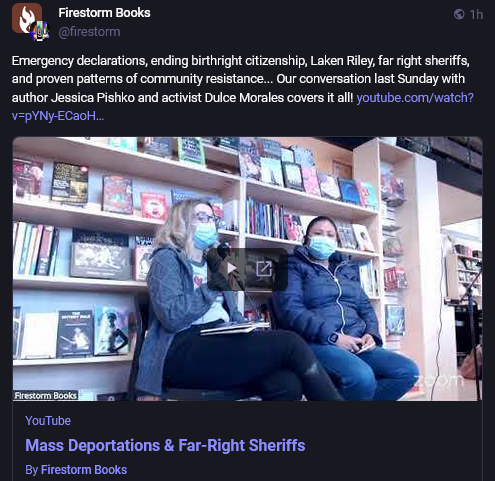Screen dimensions: 495x481
Task: Visit the @firestorm handle profile
Action: 89,32
